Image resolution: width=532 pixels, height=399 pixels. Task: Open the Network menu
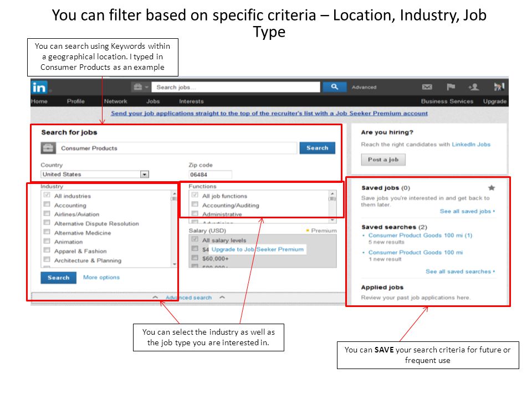(116, 101)
